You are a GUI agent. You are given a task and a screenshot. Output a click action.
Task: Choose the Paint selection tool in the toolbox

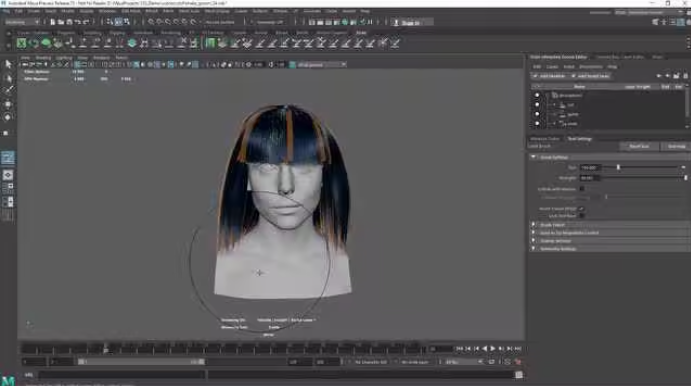point(8,90)
